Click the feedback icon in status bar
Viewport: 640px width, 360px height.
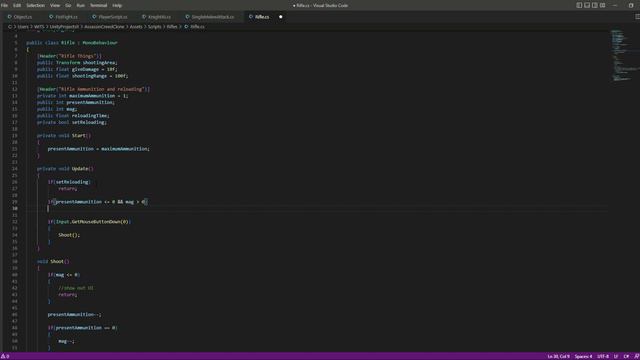click(x=636, y=356)
